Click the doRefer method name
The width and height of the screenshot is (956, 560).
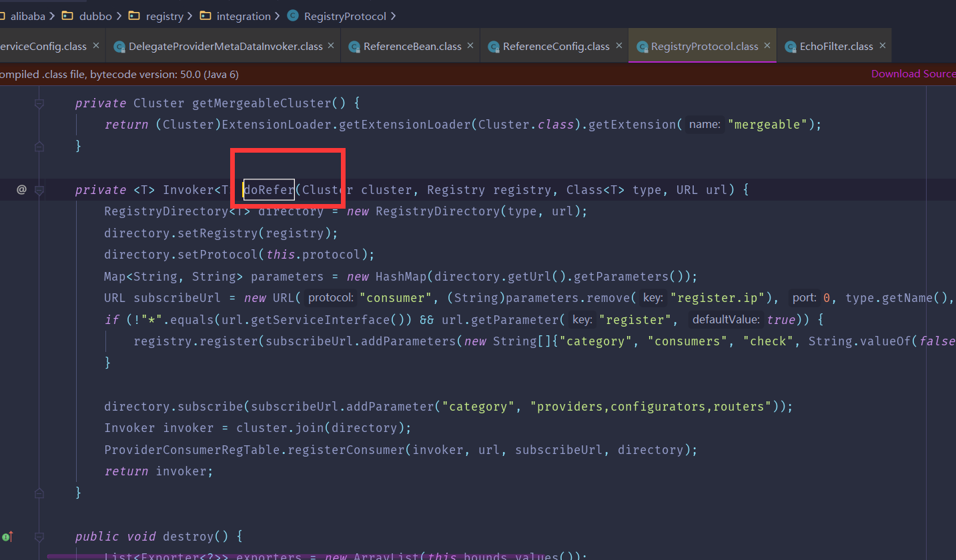click(x=269, y=190)
